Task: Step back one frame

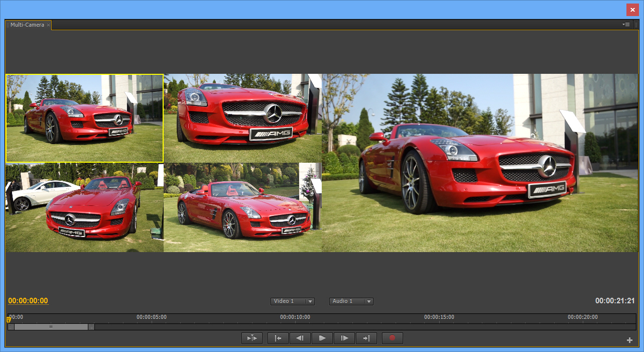Action: pyautogui.click(x=300, y=338)
